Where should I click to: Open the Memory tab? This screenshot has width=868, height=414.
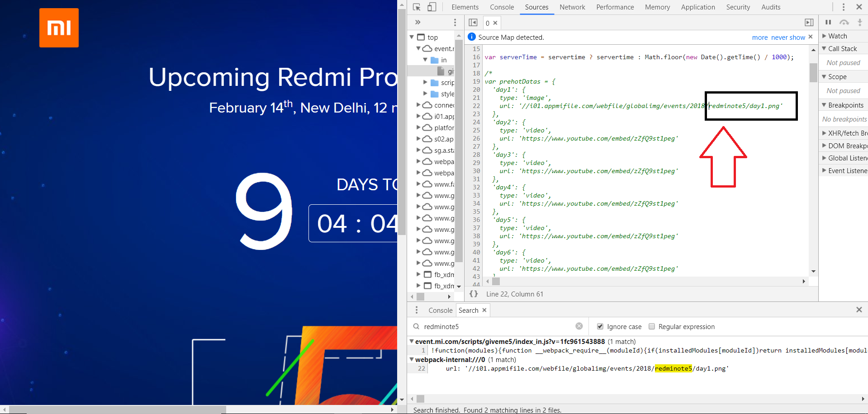[657, 7]
